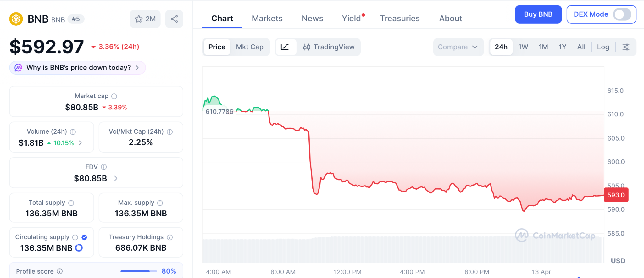644x278 pixels.
Task: Select the 1W time range
Action: (523, 47)
